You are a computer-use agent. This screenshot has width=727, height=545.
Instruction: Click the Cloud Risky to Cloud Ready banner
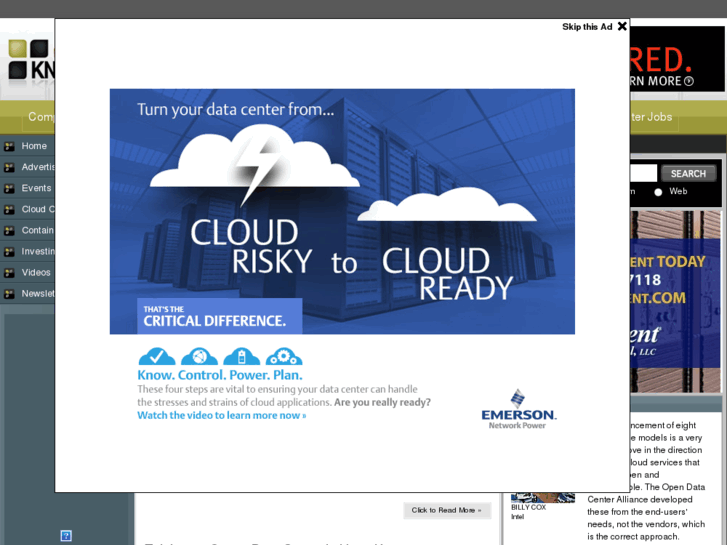tap(342, 212)
